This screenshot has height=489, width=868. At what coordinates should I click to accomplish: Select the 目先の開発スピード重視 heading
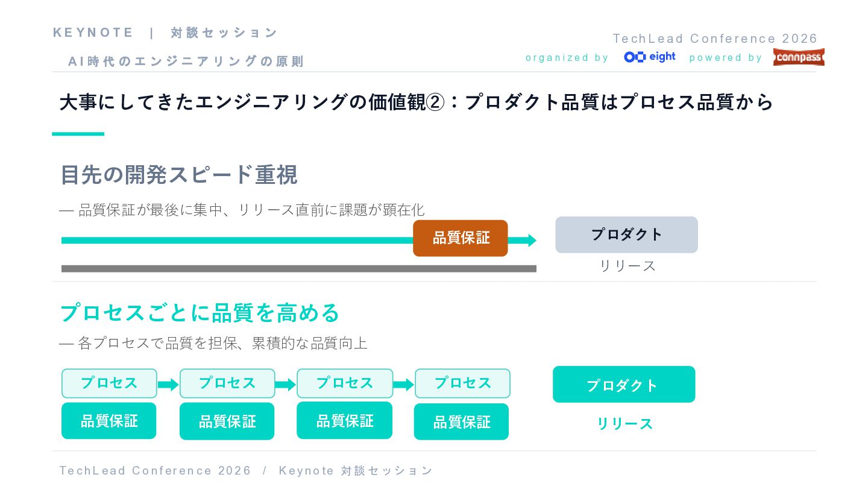tap(178, 175)
